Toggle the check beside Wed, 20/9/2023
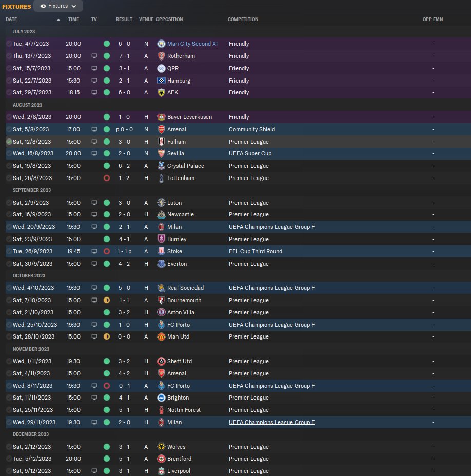 [x=9, y=227]
